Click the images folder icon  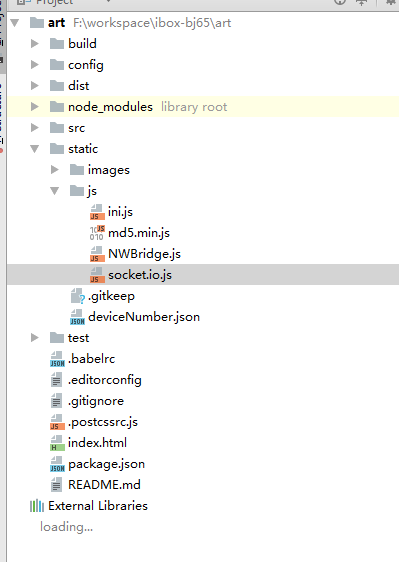(77, 170)
